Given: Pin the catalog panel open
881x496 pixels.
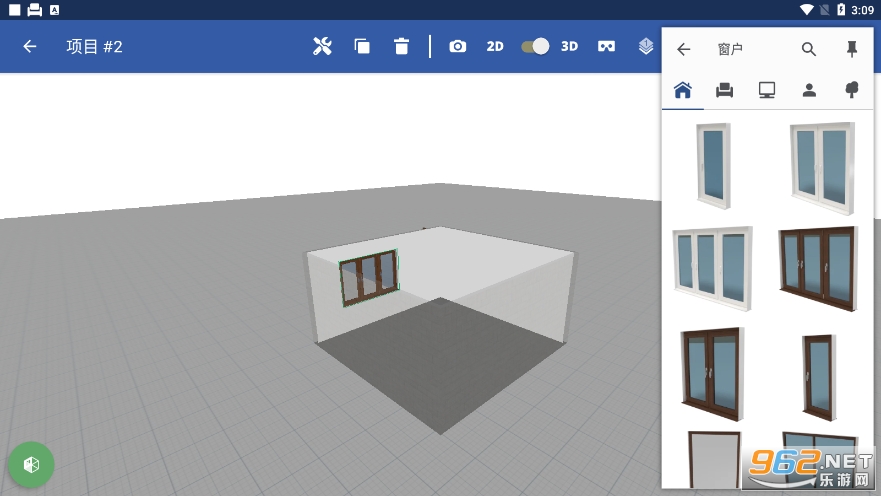Looking at the screenshot, I should coord(852,49).
